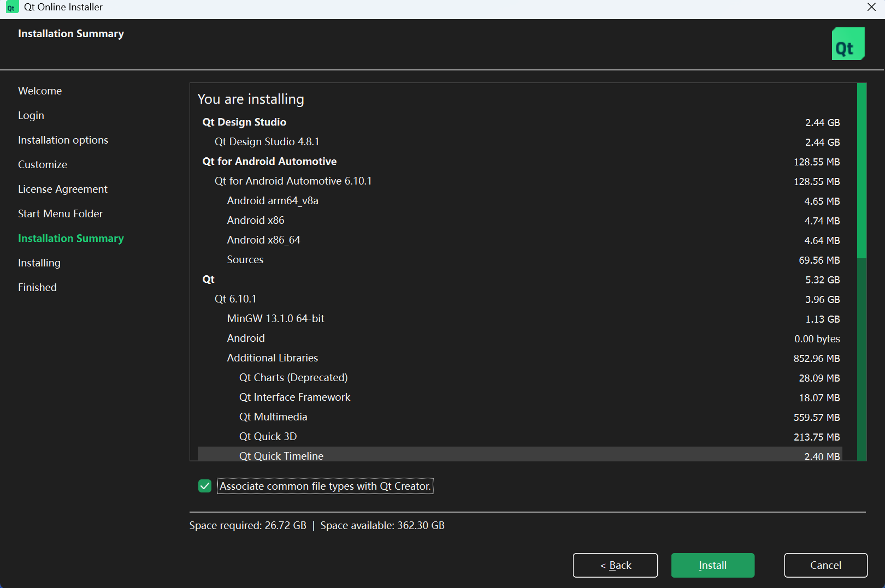Select the Android x86 entry

pos(520,221)
